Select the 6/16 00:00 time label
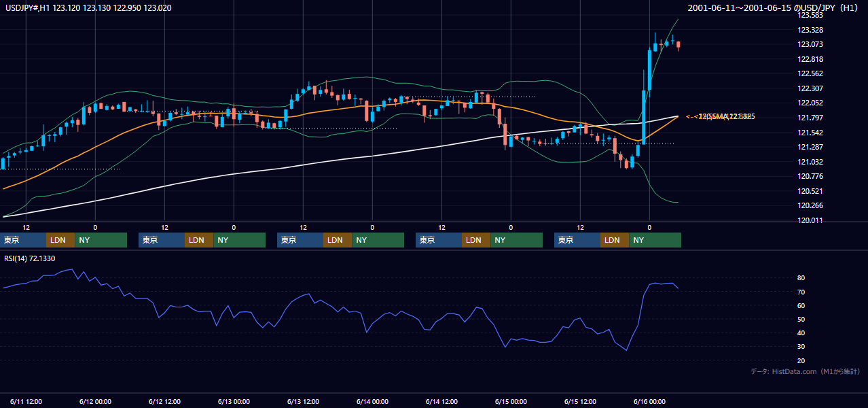The width and height of the screenshot is (868, 408). point(649,401)
